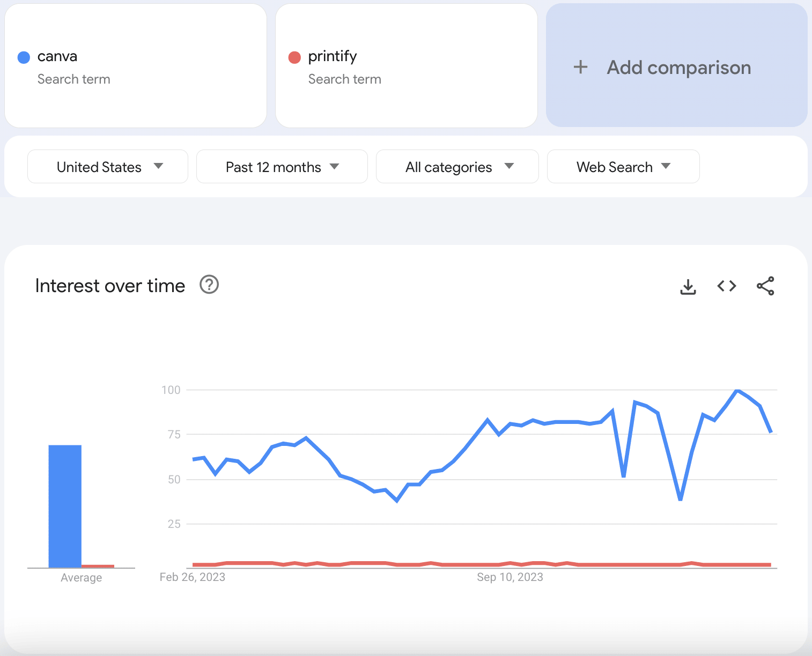
Task: Click the red printify average bar
Action: coord(98,566)
